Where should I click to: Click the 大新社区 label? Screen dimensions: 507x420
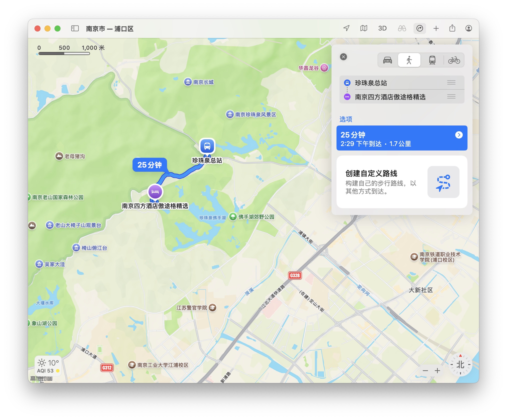pyautogui.click(x=421, y=290)
